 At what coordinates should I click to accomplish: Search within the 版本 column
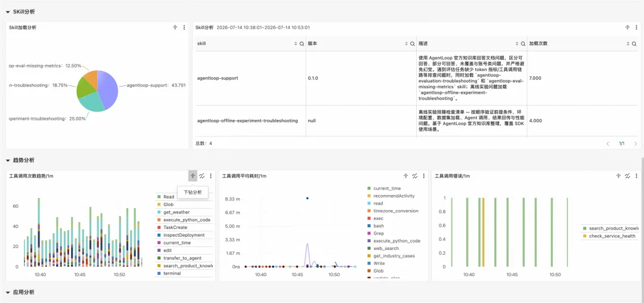click(412, 44)
